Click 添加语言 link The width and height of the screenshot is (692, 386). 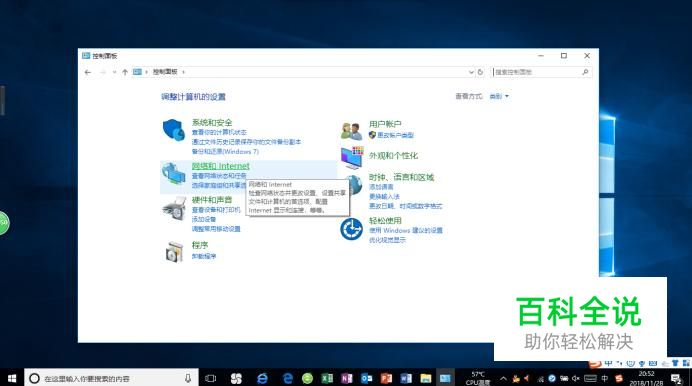click(x=381, y=187)
